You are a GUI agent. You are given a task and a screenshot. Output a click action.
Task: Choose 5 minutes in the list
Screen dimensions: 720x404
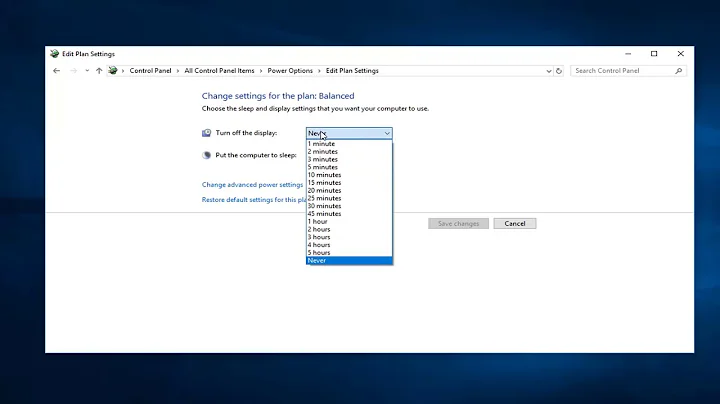pos(349,167)
